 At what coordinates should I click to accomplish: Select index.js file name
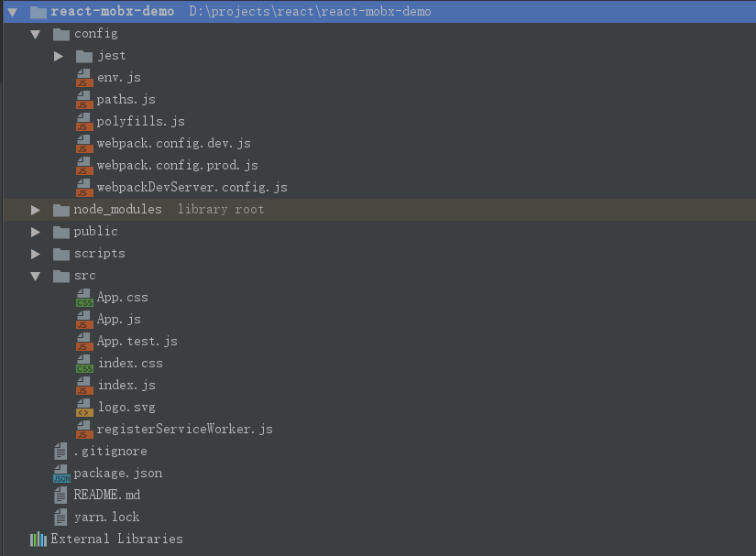[x=126, y=386]
